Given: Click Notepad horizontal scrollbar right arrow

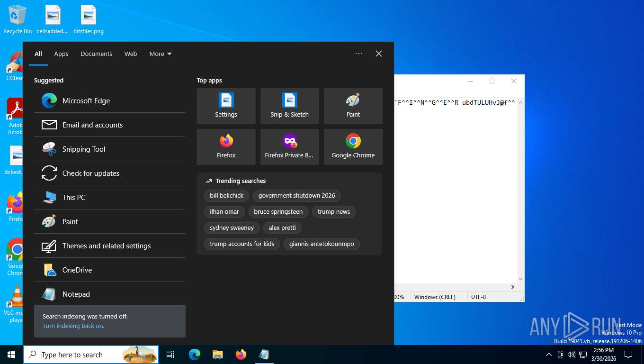Looking at the screenshot, I should click(x=512, y=287).
